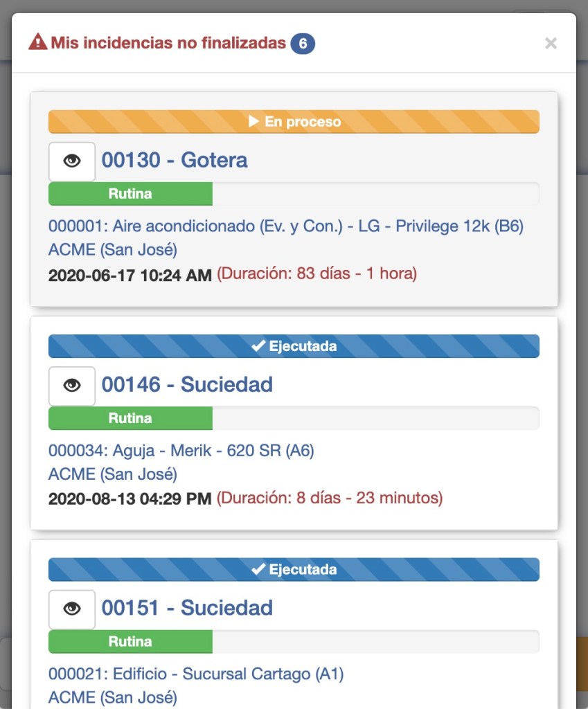Open incident title 00151 - Suciedad
This screenshot has width=588, height=709.
(x=187, y=609)
